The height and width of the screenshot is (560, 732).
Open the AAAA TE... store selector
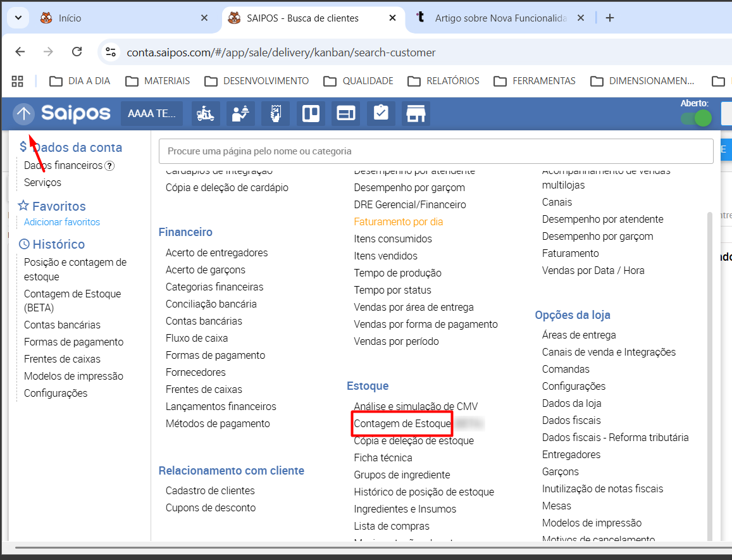(152, 113)
